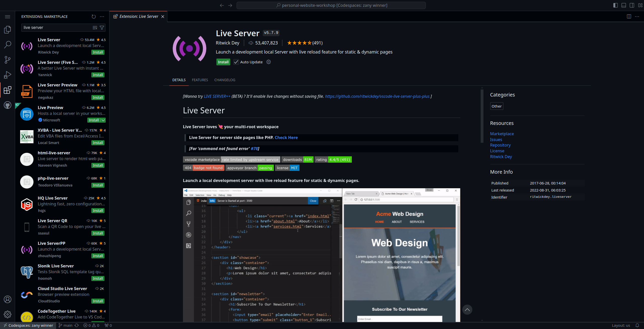Viewport: 644px width, 329px height.
Task: Toggle the primary side bar visibility
Action: 615,5
